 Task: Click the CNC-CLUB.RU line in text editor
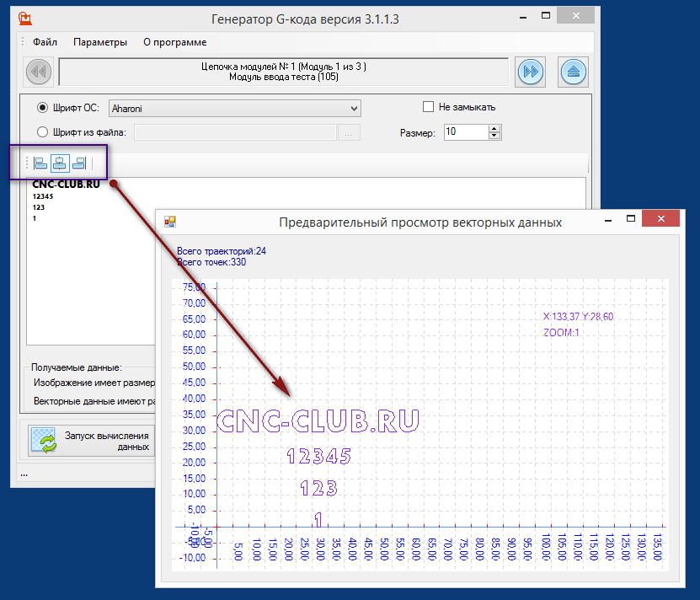[66, 184]
